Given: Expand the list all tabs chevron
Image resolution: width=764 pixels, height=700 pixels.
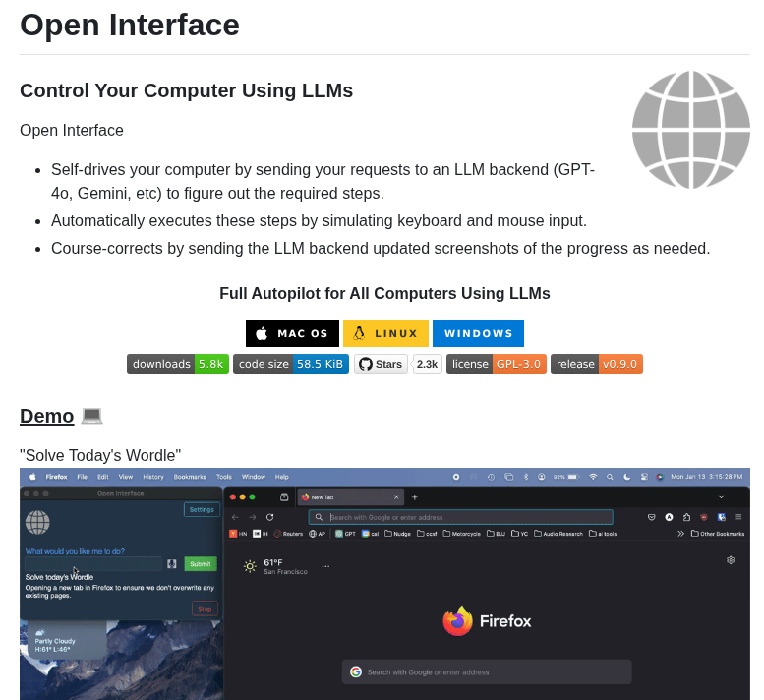Looking at the screenshot, I should coord(721,496).
